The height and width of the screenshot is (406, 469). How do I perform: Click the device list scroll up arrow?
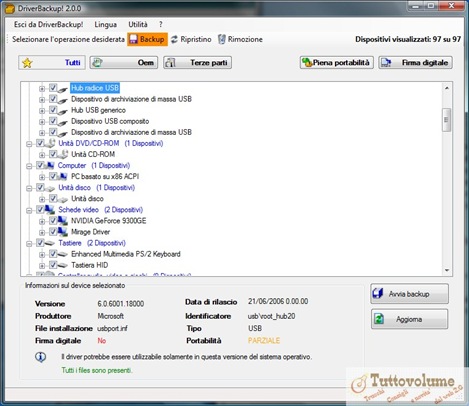(447, 88)
